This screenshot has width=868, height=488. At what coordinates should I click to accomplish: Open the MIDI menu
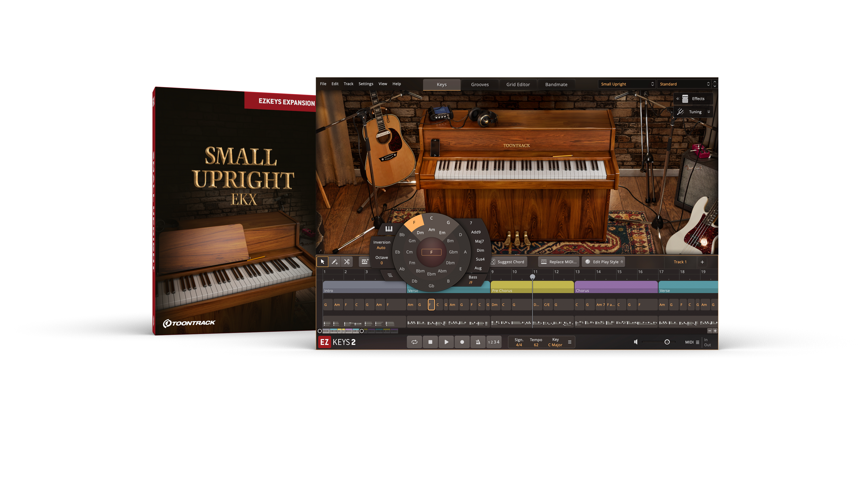pos(692,342)
